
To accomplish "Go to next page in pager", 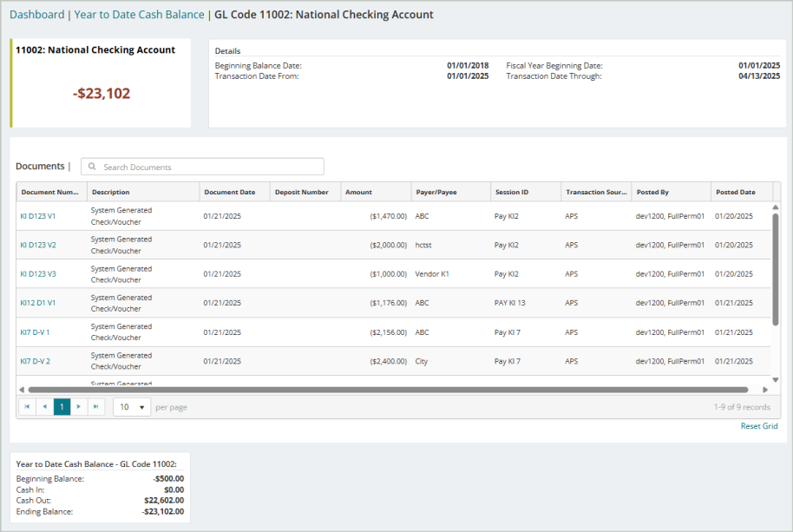I will point(79,407).
